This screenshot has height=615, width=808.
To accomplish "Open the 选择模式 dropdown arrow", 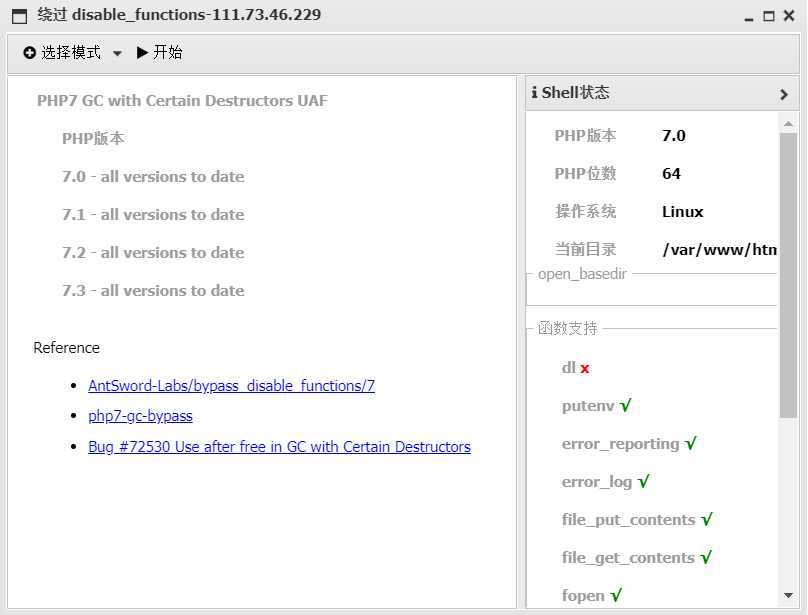I will tap(117, 54).
